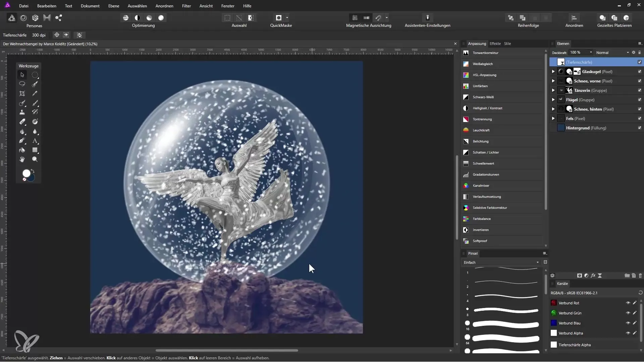Expand the Glaskugel layer

click(553, 72)
